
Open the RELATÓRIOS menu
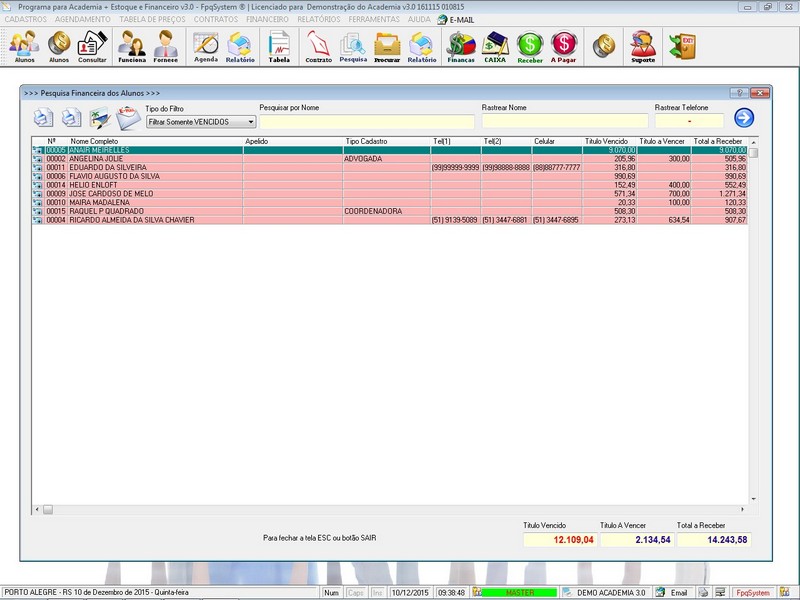pyautogui.click(x=319, y=19)
